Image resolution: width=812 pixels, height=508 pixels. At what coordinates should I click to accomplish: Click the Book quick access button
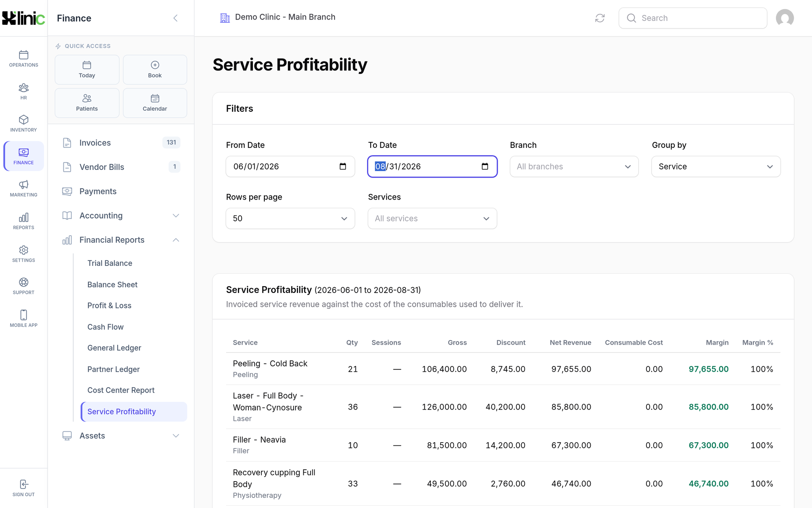[x=155, y=69]
